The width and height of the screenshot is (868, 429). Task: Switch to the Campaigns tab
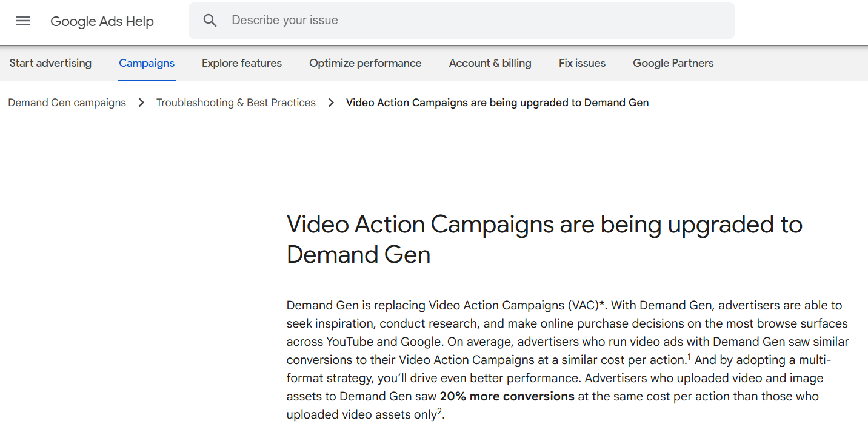pyautogui.click(x=147, y=62)
